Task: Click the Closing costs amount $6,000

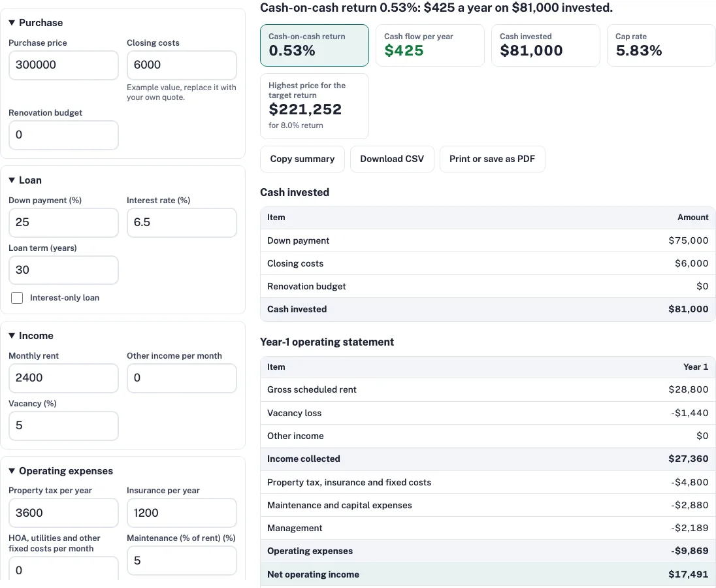Action: (691, 263)
